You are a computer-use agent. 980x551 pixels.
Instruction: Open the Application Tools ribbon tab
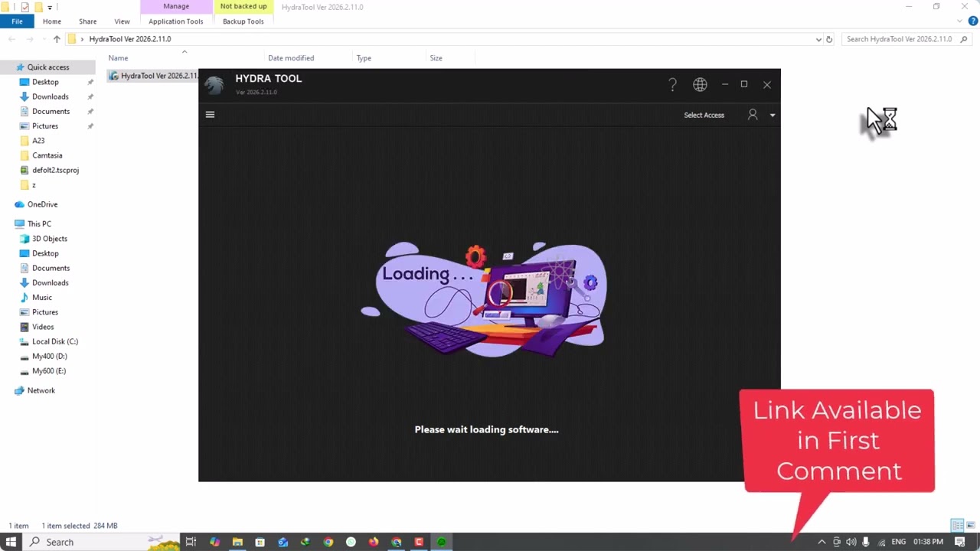176,21
